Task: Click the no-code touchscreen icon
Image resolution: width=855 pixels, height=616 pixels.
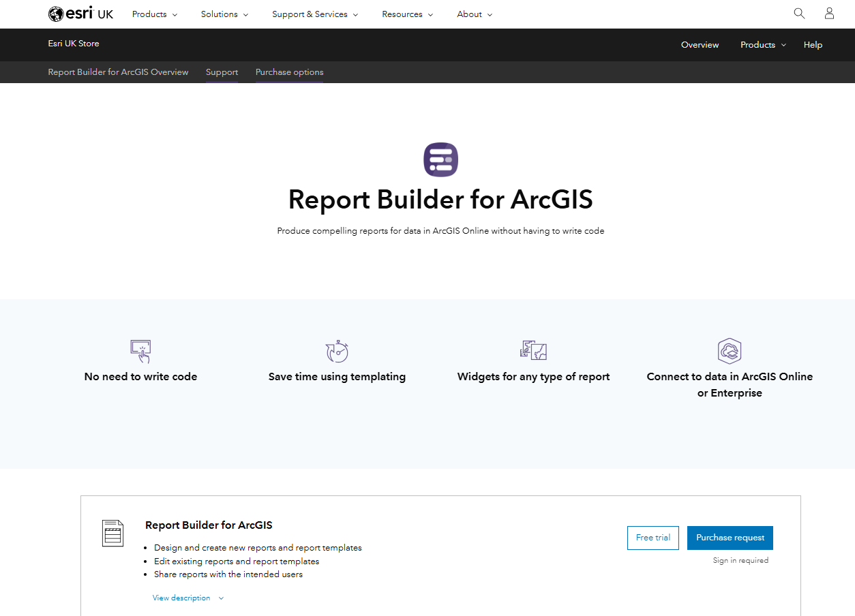Action: [x=140, y=351]
